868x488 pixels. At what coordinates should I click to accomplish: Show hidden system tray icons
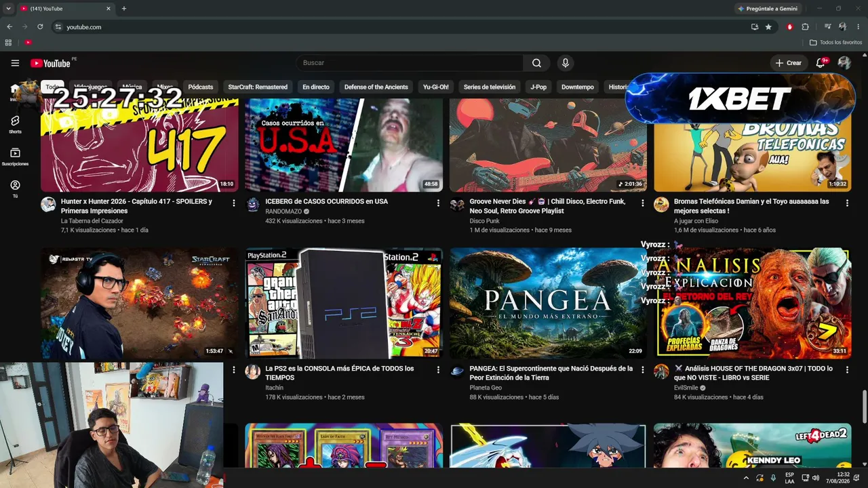(x=746, y=478)
